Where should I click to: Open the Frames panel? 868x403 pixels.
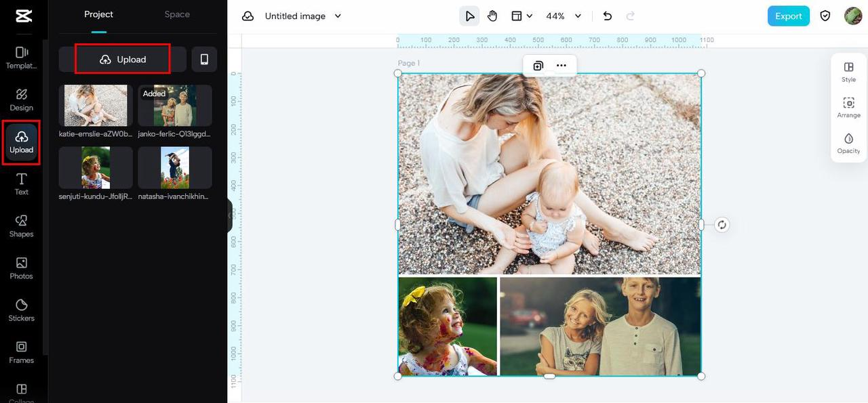21,352
